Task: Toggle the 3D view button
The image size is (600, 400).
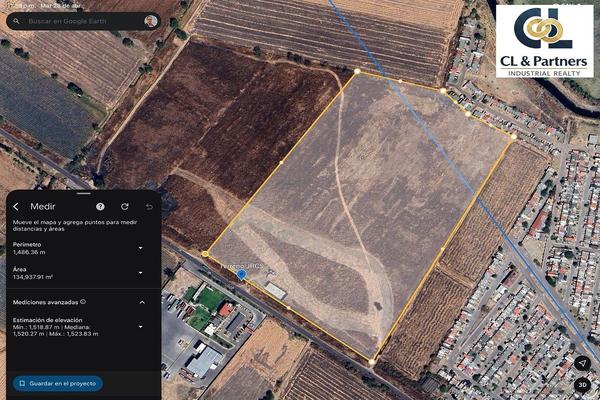Action: (x=582, y=385)
